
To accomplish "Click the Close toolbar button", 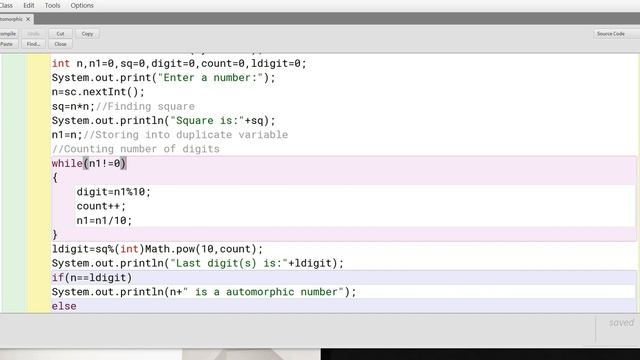I will 60,44.
